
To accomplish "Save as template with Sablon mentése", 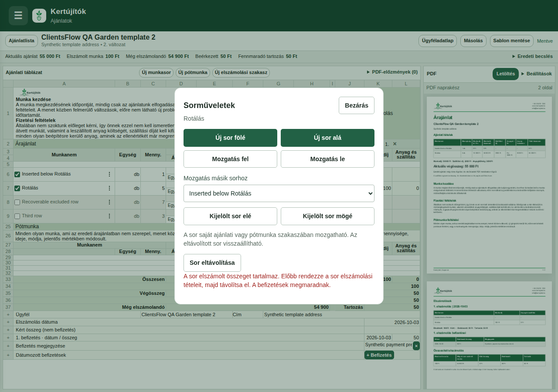I will [512, 41].
